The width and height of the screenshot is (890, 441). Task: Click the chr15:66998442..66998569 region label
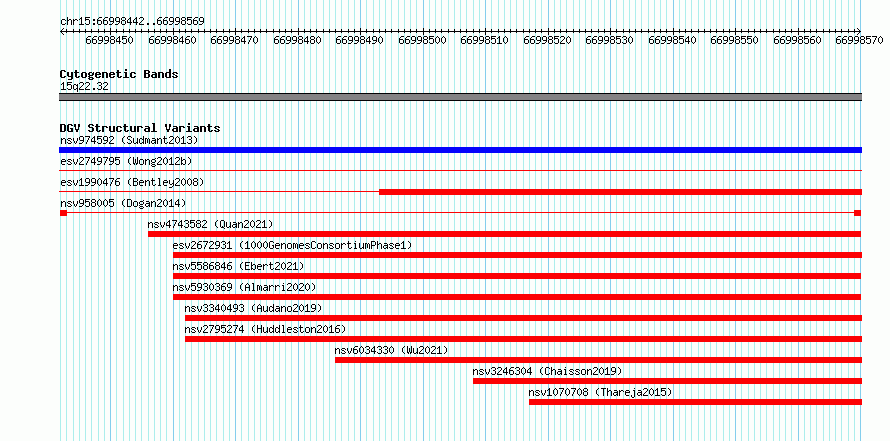coord(132,21)
